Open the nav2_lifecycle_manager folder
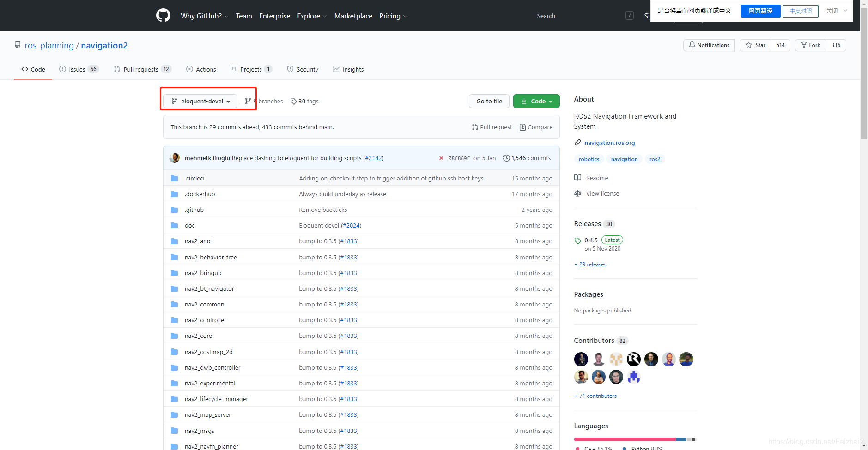The image size is (868, 450). point(216,399)
